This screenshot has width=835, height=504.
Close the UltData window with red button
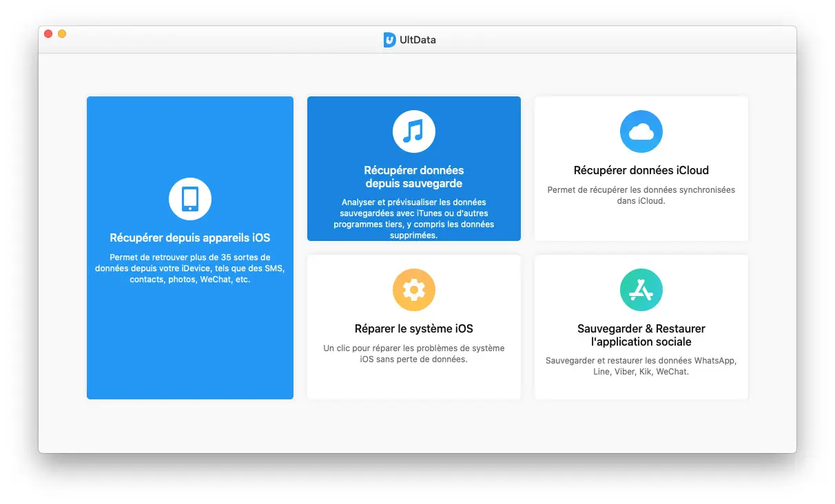coord(48,34)
